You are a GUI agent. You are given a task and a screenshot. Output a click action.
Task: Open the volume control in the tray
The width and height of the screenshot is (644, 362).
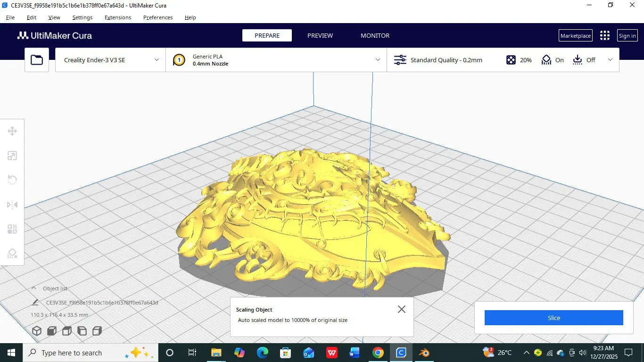coord(582,353)
